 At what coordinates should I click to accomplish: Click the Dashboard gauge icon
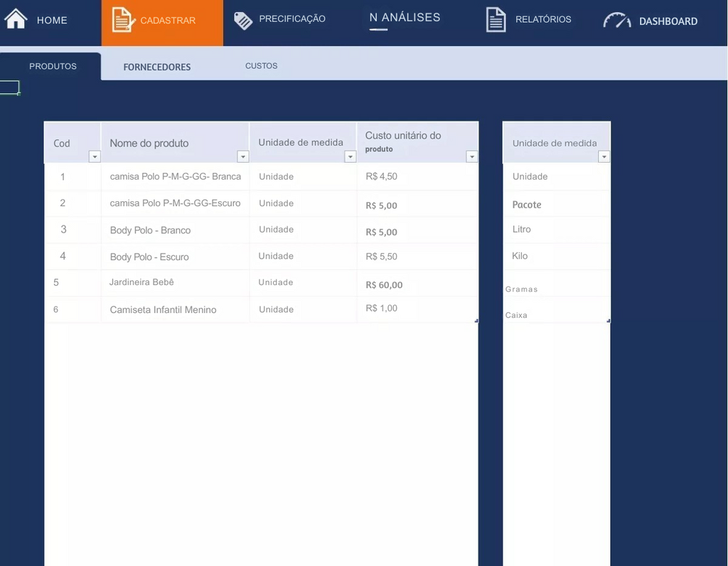point(616,21)
